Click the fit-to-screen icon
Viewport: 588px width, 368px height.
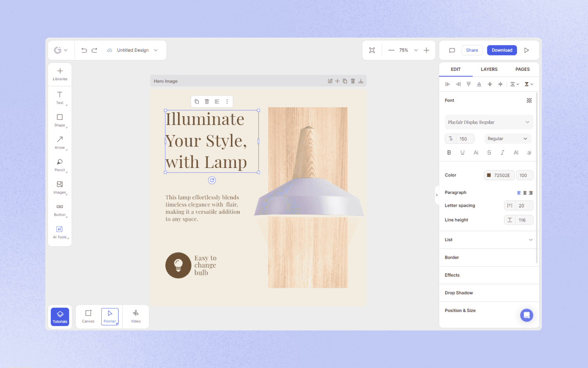tap(372, 50)
